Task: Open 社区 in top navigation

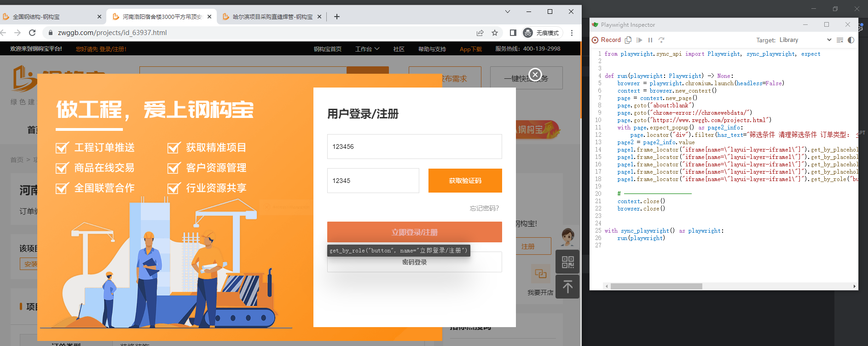Action: pyautogui.click(x=399, y=49)
